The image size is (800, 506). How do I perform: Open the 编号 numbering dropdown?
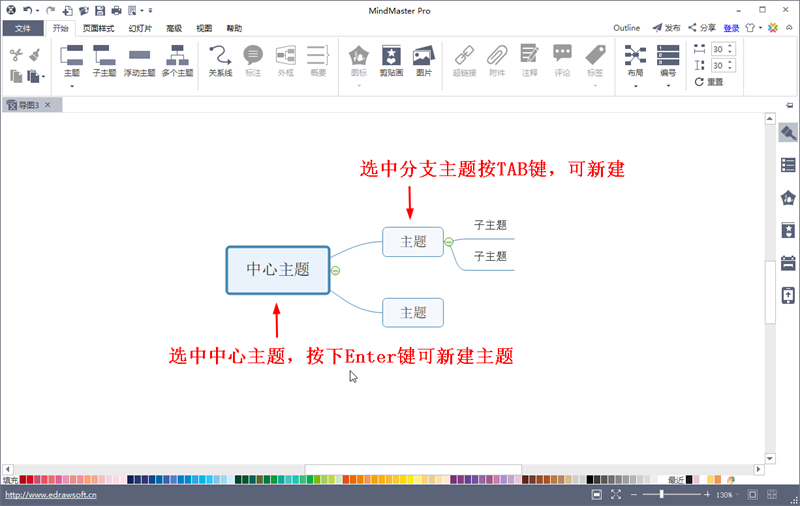coord(668,86)
